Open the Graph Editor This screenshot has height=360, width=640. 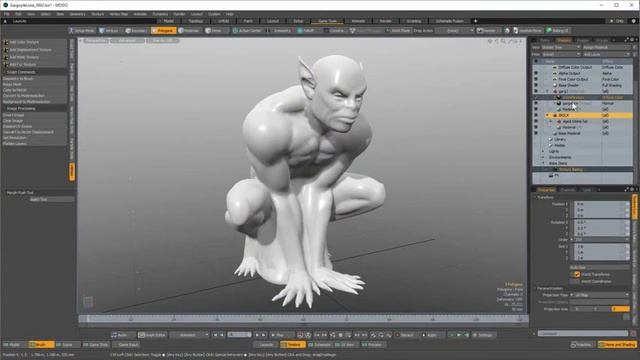(151, 335)
